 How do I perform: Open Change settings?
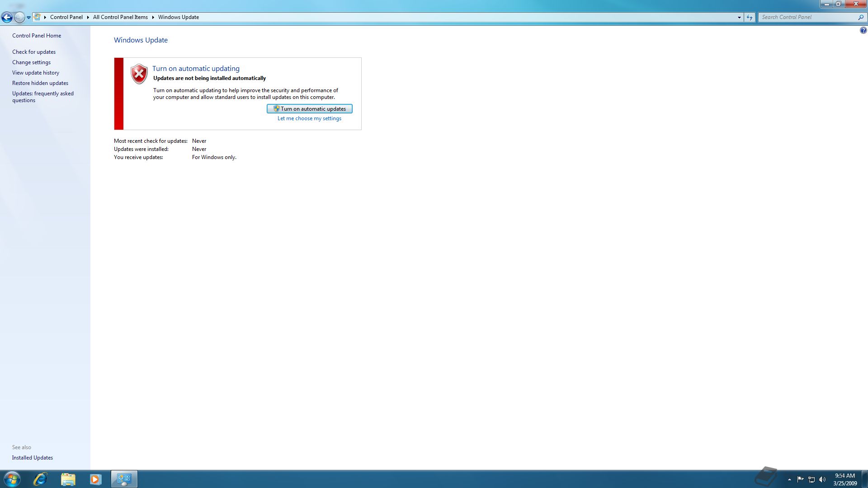(x=31, y=62)
